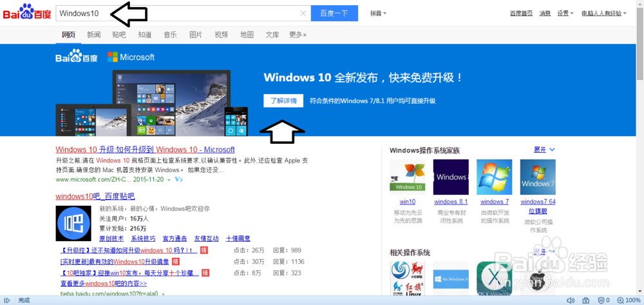644x305 pixels.
Task: Click the 百度一下 search button
Action: (334, 13)
